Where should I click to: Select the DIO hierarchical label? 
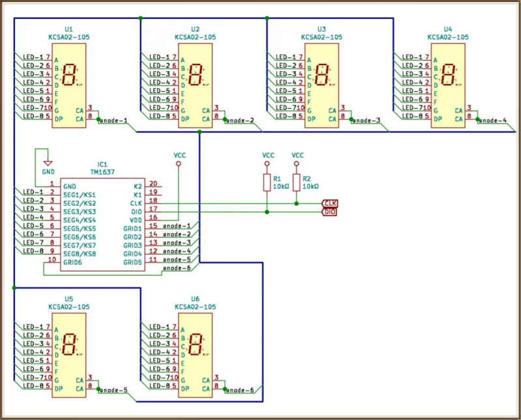[330, 212]
